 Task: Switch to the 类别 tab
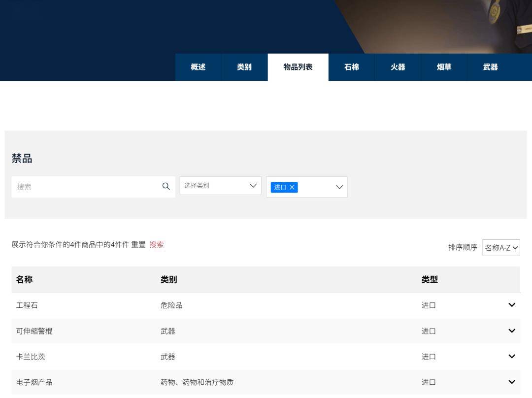point(244,67)
